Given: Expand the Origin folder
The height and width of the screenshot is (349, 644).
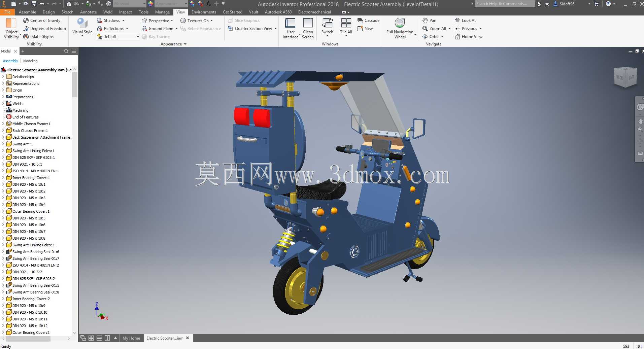Looking at the screenshot, I should click(3, 90).
